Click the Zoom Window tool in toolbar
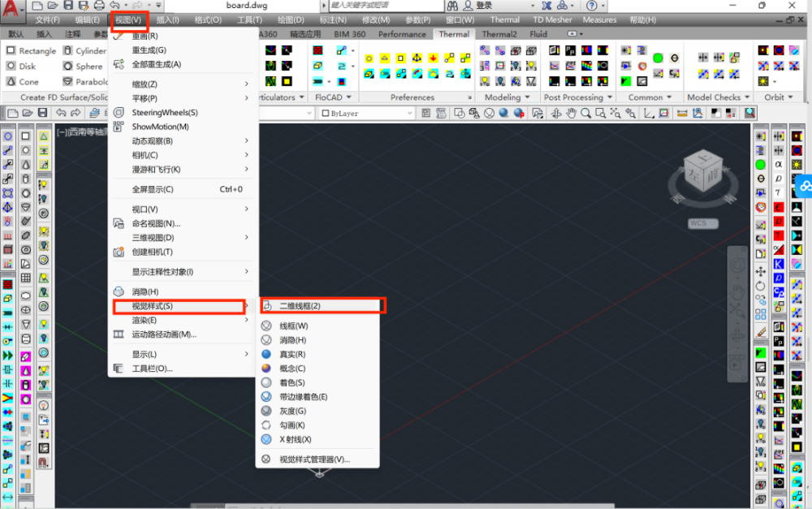812x509 pixels. 601,113
